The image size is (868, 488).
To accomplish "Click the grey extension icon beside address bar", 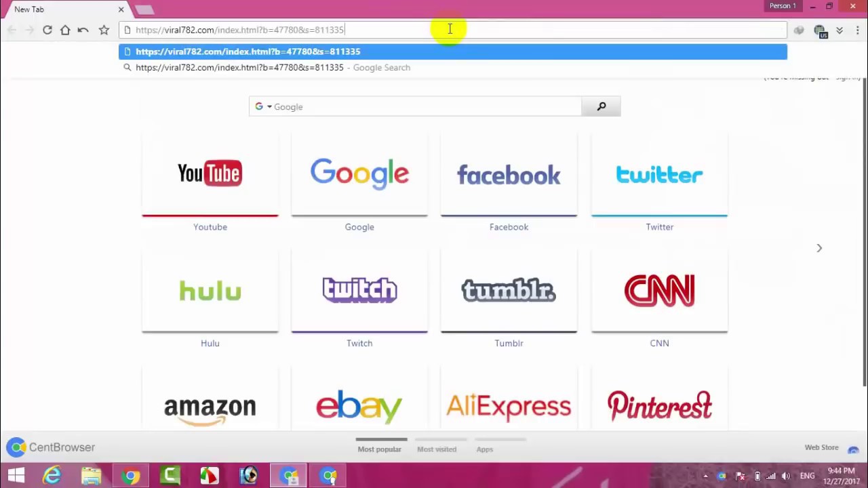I will pyautogui.click(x=799, y=30).
